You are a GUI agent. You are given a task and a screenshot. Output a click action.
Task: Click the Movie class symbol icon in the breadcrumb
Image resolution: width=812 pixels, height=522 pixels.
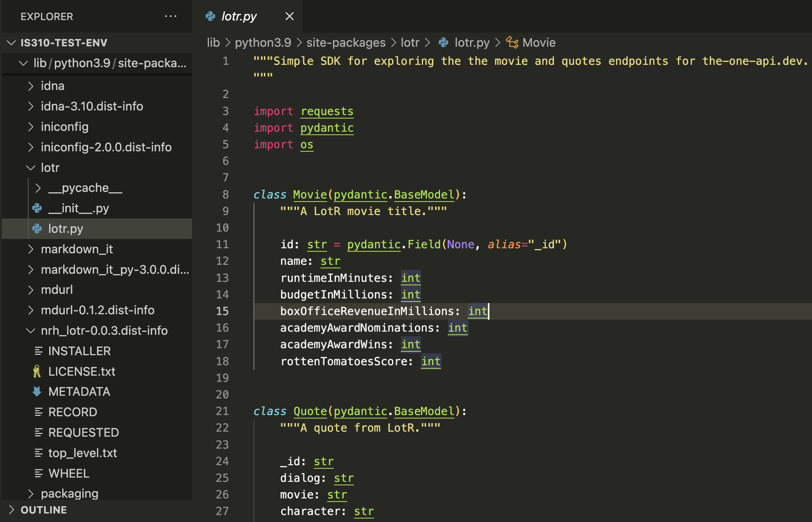[x=512, y=42]
